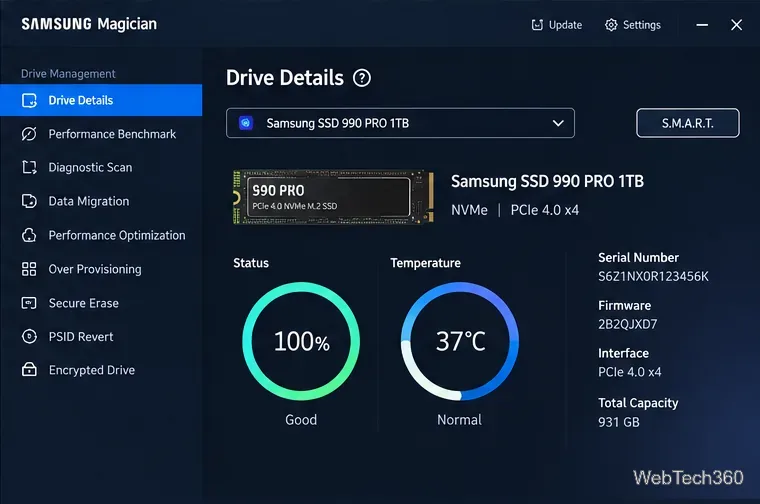Screen dimensions: 760x504
Task: Click the Settings gear icon
Action: click(611, 25)
